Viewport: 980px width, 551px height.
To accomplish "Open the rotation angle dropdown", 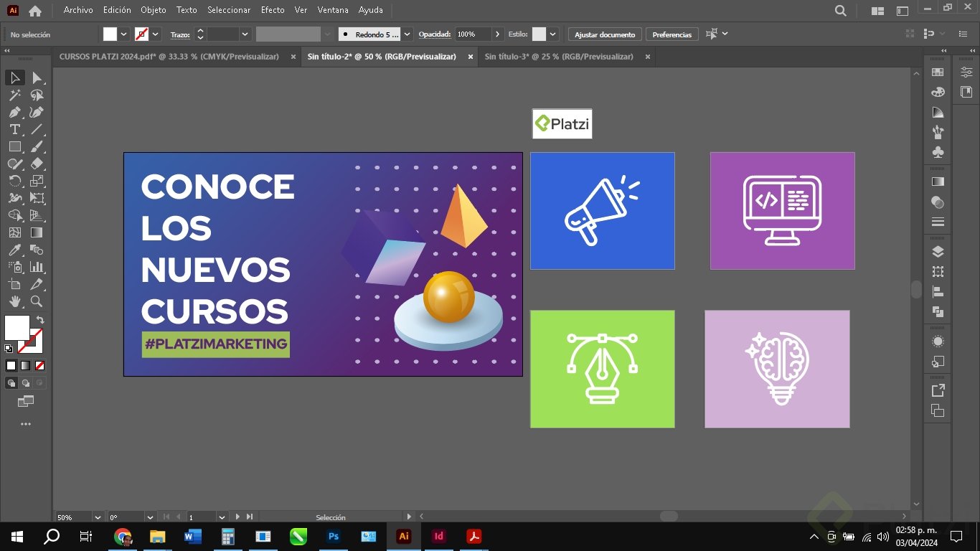I will tap(150, 517).
